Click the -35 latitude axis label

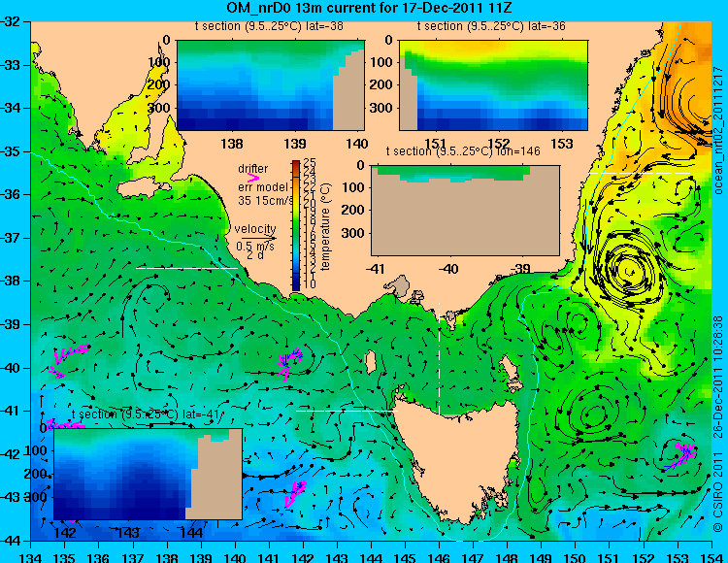point(11,151)
